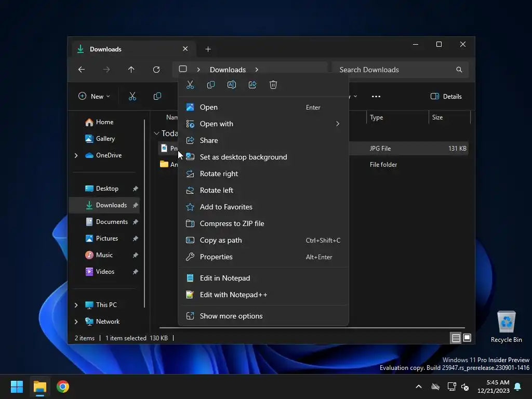Click the Forward navigation arrow

coord(107,70)
